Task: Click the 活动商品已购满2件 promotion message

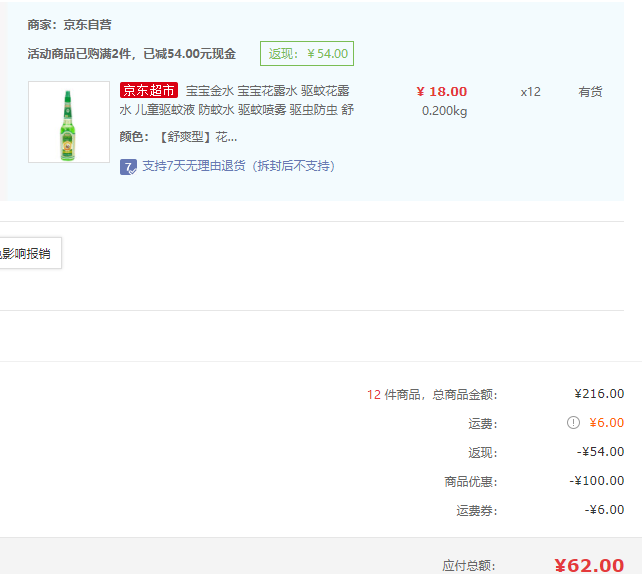Action: (x=132, y=54)
